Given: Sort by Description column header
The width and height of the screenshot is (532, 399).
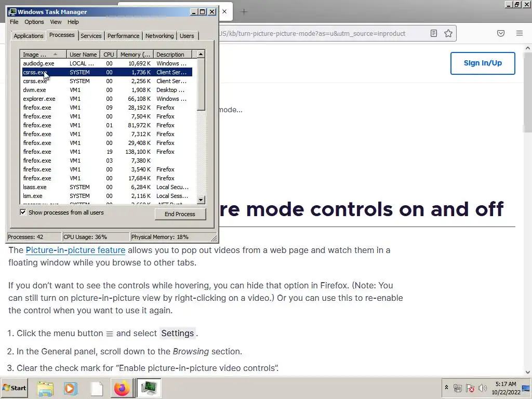Looking at the screenshot, I should pos(172,54).
